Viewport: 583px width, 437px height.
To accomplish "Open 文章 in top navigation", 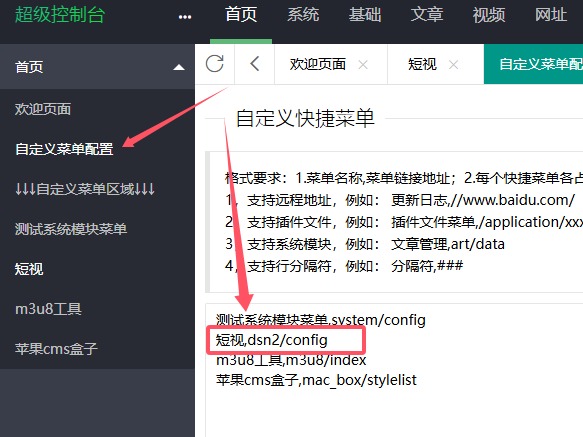I will 427,15.
